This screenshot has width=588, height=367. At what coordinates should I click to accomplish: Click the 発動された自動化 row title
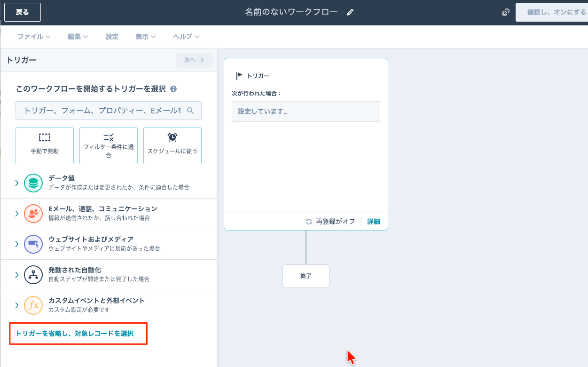(75, 270)
